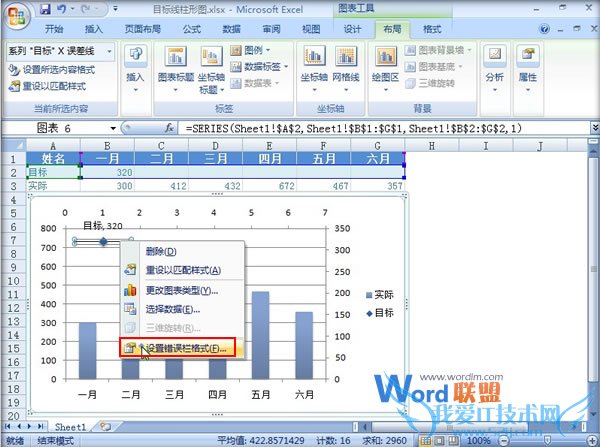Viewport: 600px width, 447px height.
Task: Open the 绘图区 plot area options
Action: [385, 69]
